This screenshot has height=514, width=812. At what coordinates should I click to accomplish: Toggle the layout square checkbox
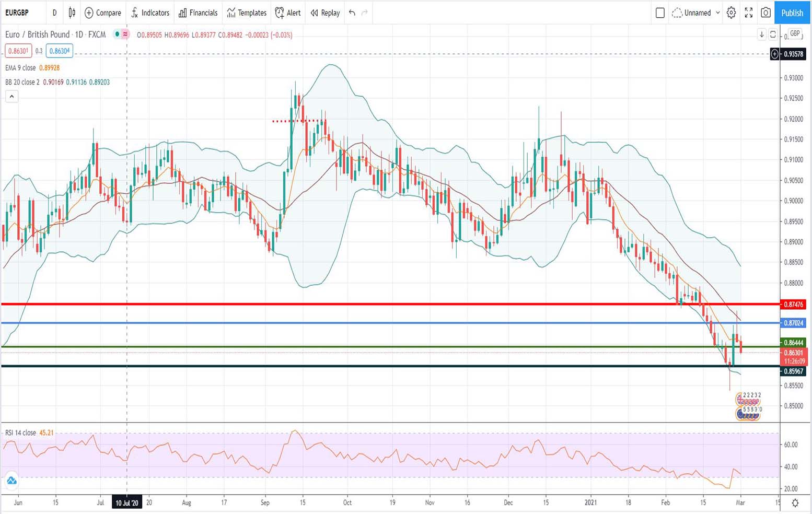pyautogui.click(x=660, y=13)
